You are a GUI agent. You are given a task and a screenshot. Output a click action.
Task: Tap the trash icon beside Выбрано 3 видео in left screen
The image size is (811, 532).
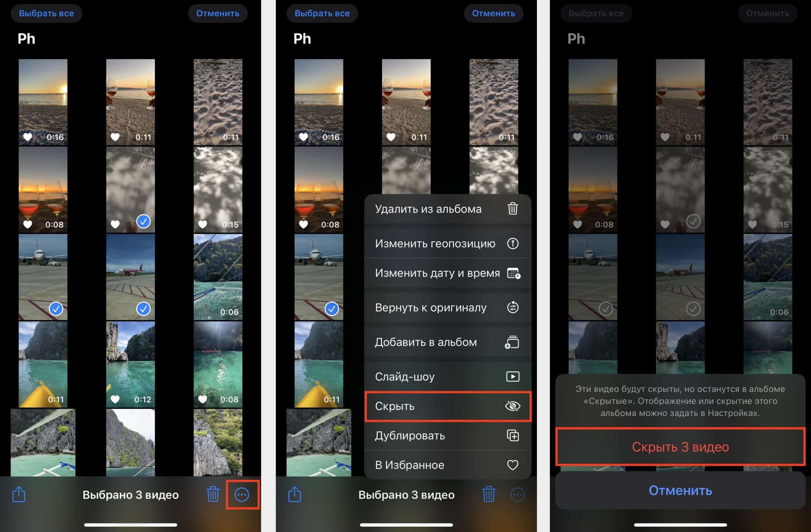213,494
